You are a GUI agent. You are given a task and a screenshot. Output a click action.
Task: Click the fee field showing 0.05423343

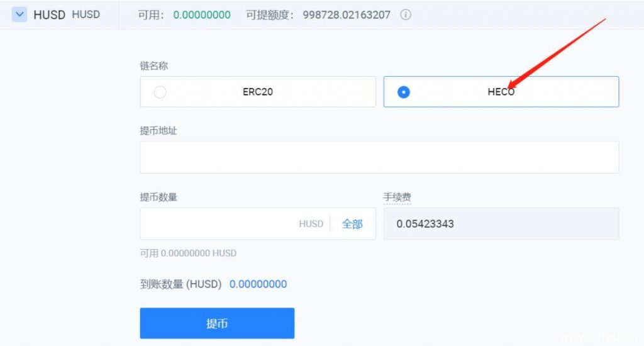[501, 224]
